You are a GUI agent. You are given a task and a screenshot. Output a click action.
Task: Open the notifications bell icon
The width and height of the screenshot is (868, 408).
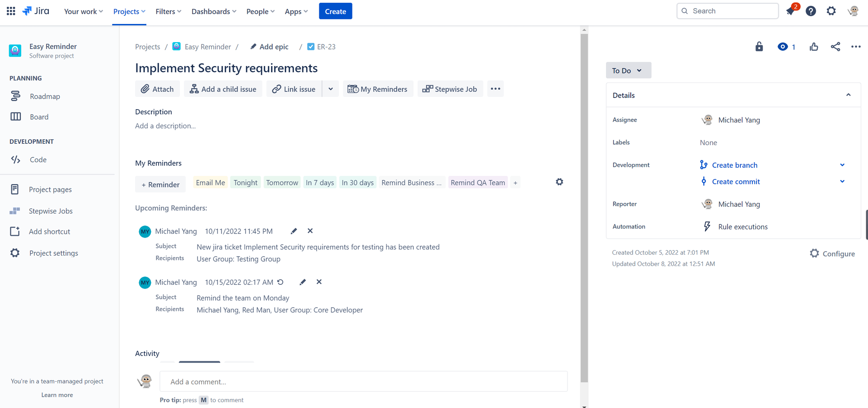click(x=791, y=11)
